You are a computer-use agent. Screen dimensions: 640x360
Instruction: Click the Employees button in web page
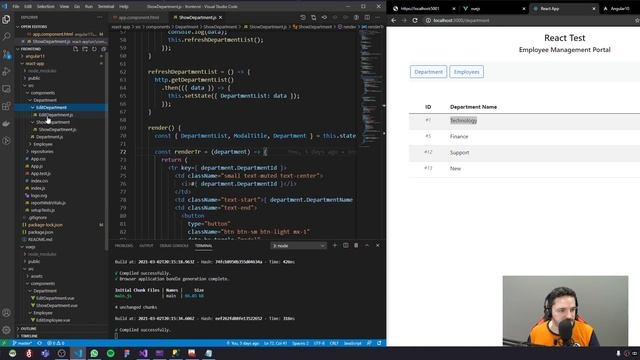point(467,72)
